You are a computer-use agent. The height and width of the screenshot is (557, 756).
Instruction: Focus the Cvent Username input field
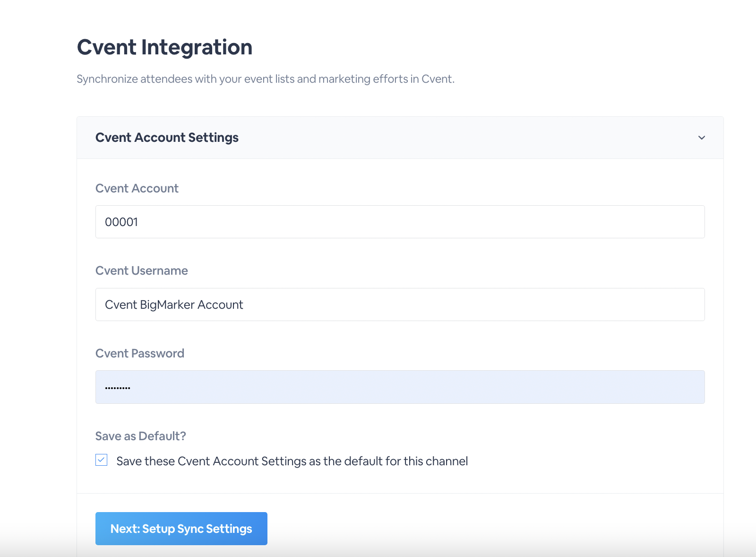tap(400, 305)
